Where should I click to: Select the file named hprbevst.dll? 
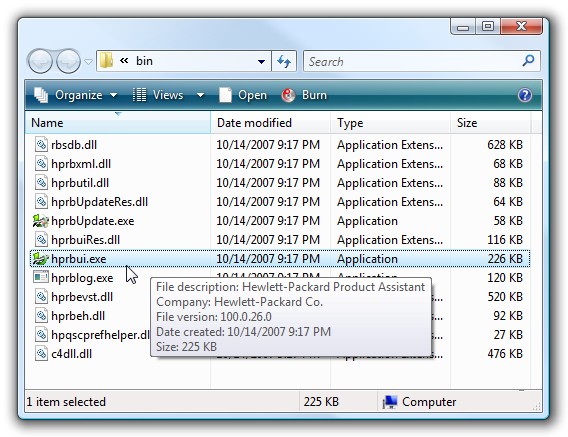[82, 297]
